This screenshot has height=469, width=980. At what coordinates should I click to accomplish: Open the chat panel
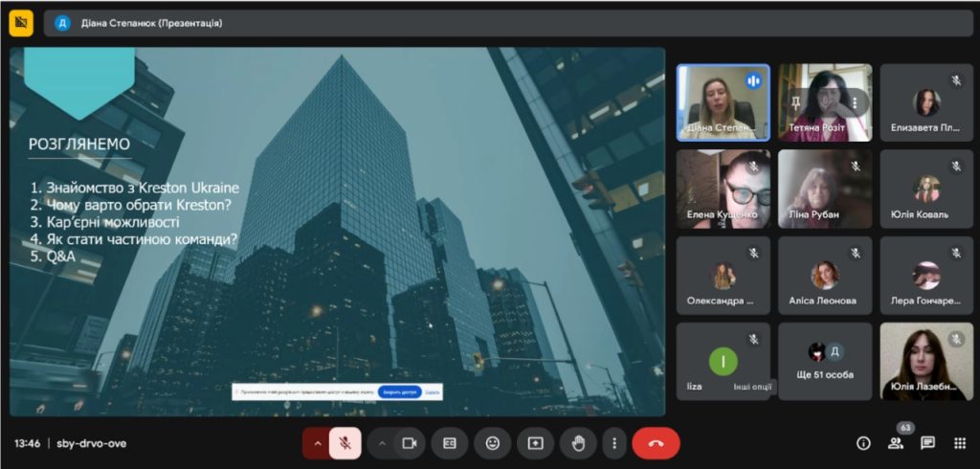928,443
